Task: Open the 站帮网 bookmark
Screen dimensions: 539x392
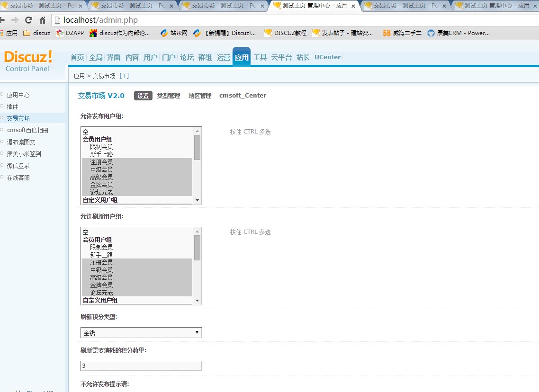Action: click(174, 33)
